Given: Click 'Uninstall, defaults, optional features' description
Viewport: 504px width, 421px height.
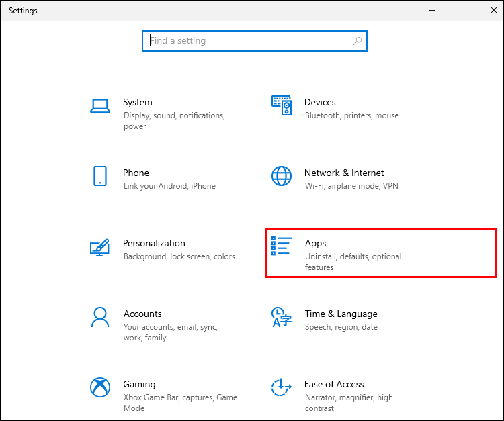Looking at the screenshot, I should (x=353, y=262).
